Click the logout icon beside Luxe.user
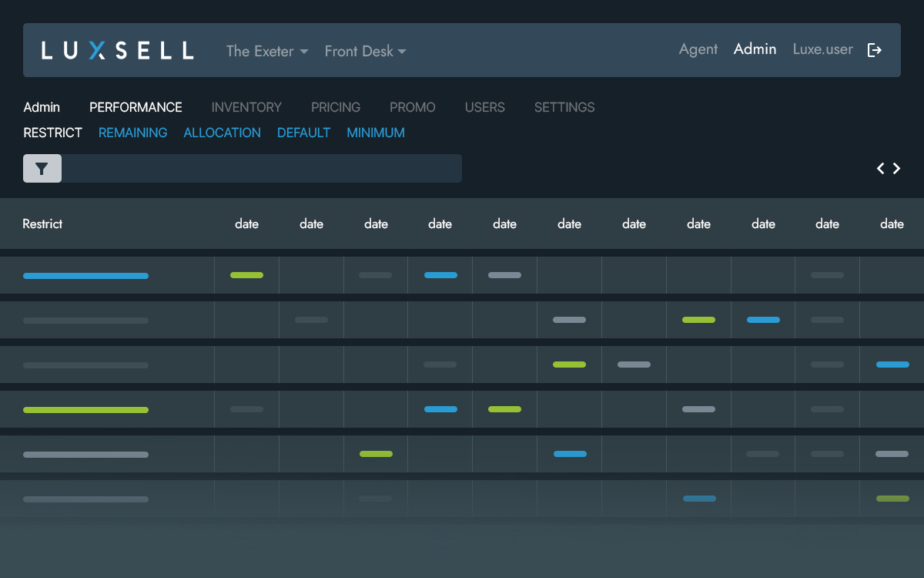Image resolution: width=924 pixels, height=578 pixels. coord(875,50)
